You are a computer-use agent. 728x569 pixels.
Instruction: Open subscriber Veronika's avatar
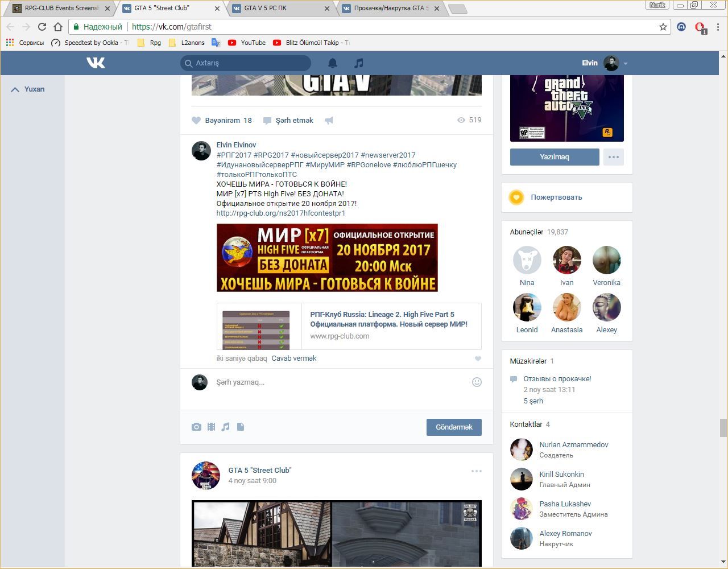[x=607, y=260]
